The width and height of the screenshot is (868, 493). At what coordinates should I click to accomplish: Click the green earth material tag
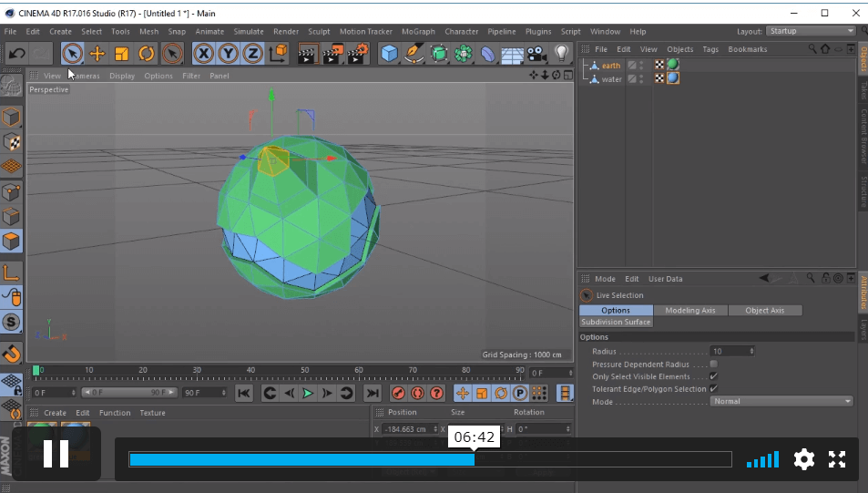pos(672,65)
